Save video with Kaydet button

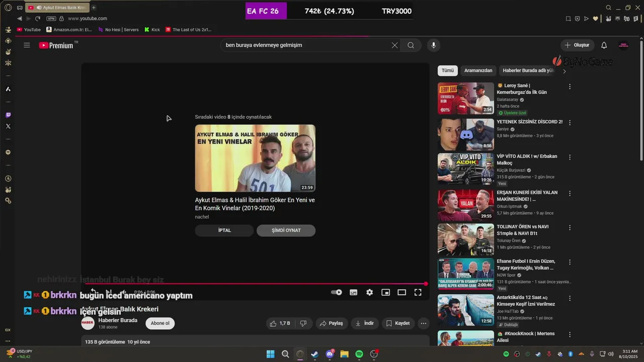point(398,323)
